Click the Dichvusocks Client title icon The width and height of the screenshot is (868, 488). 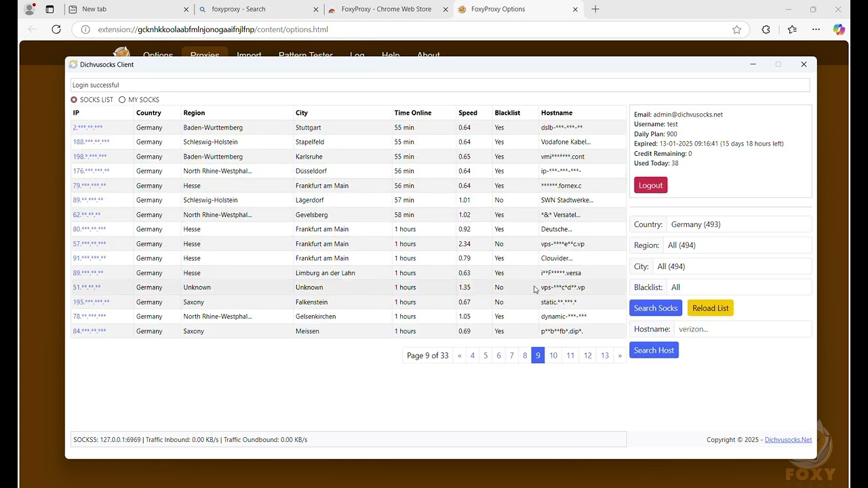(x=73, y=64)
